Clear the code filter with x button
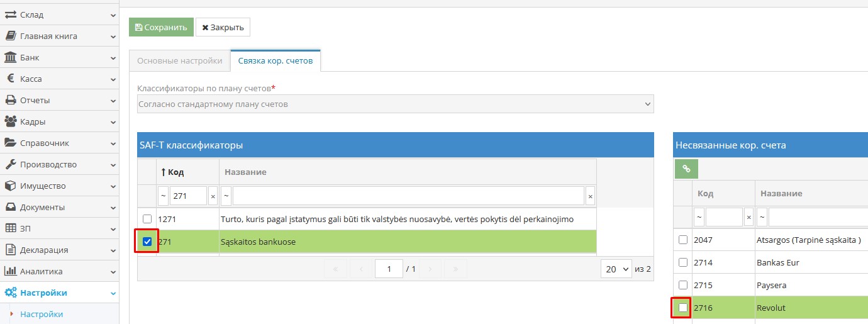The height and width of the screenshot is (324, 868). tap(213, 196)
